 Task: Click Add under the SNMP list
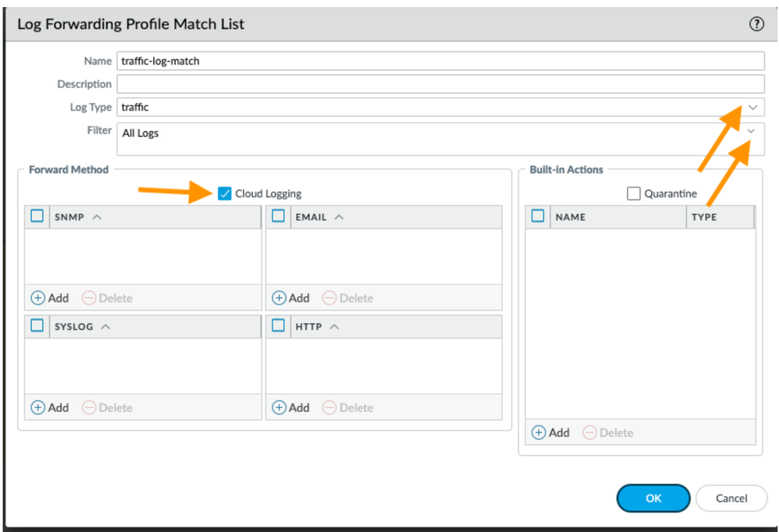pos(50,298)
